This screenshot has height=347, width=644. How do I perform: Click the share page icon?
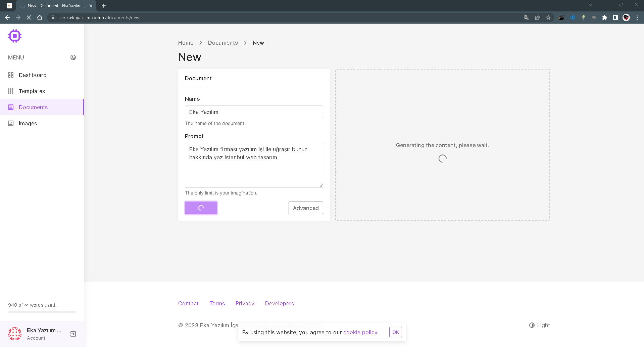pyautogui.click(x=538, y=17)
